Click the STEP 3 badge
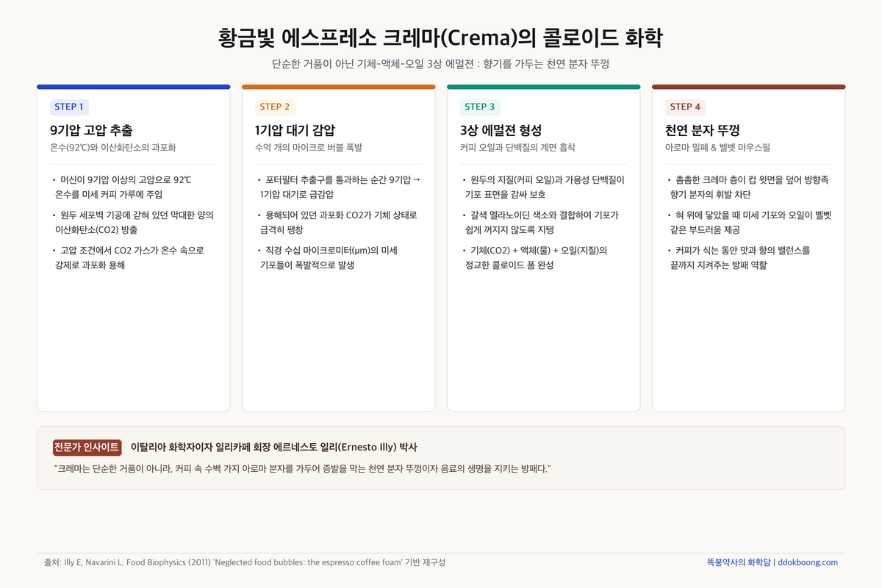This screenshot has width=882, height=588. pyautogui.click(x=480, y=107)
